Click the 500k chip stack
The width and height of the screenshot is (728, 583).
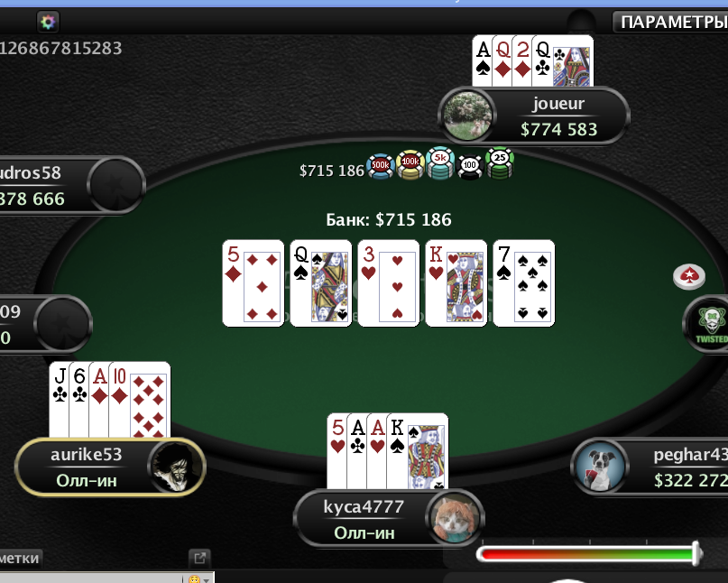coord(381,166)
